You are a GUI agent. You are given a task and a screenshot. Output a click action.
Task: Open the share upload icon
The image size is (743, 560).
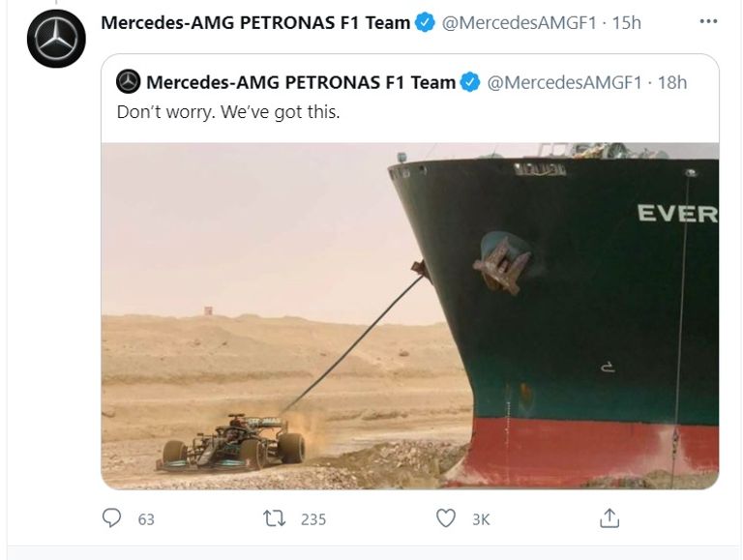(609, 518)
